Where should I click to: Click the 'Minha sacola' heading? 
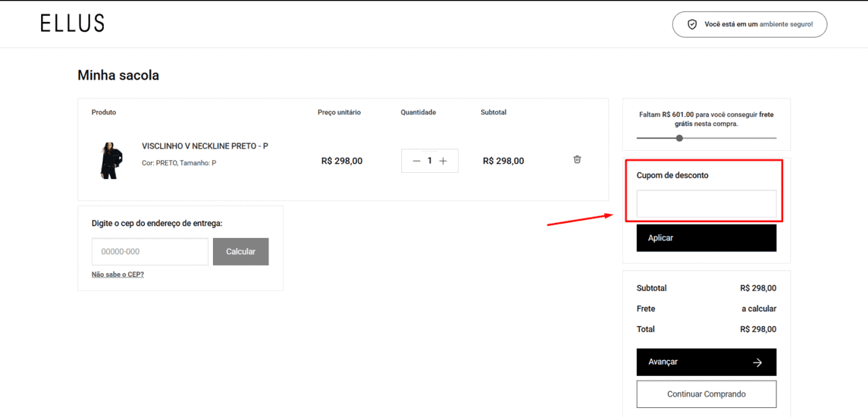point(118,75)
